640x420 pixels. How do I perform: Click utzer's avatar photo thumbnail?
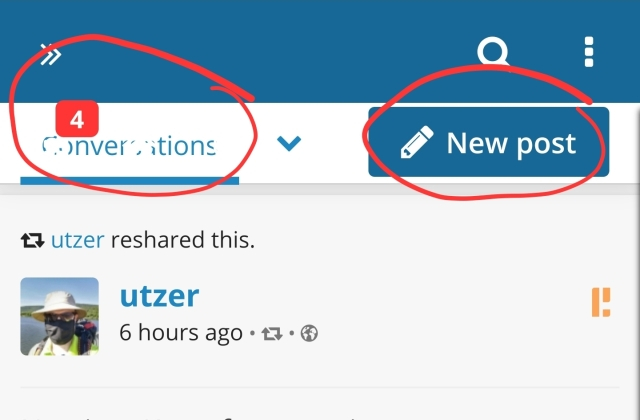(60, 316)
